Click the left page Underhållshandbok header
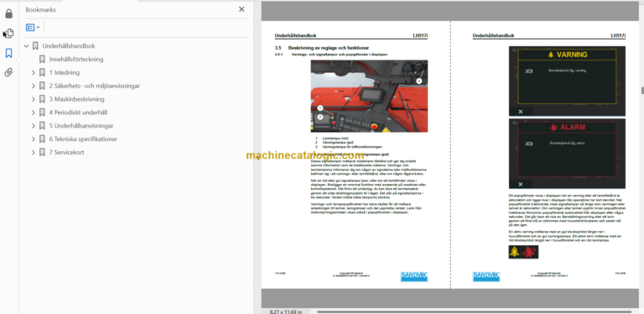Screen dimensions: 644x314 point(295,36)
